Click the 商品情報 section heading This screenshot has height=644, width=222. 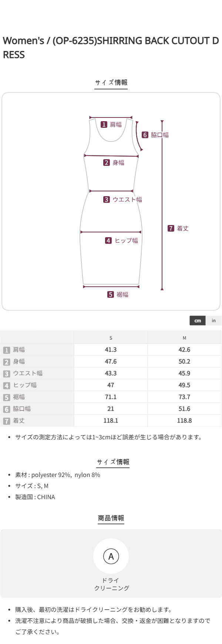111,518
